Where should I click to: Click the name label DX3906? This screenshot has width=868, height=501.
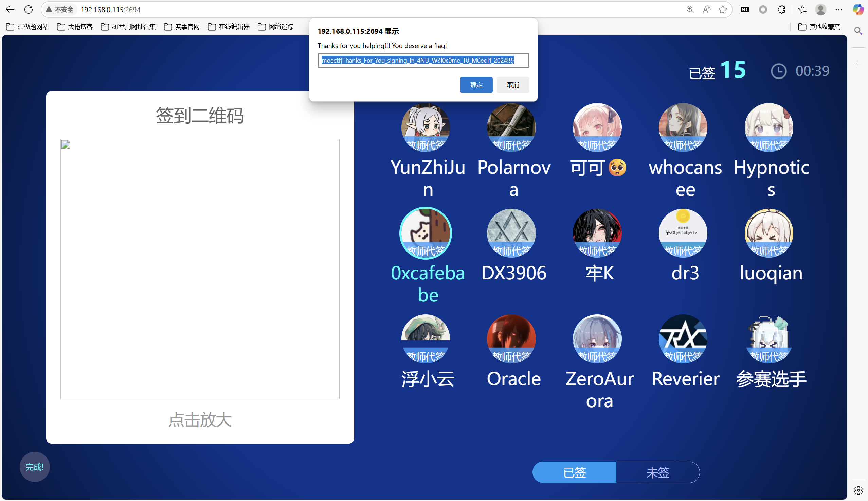513,273
